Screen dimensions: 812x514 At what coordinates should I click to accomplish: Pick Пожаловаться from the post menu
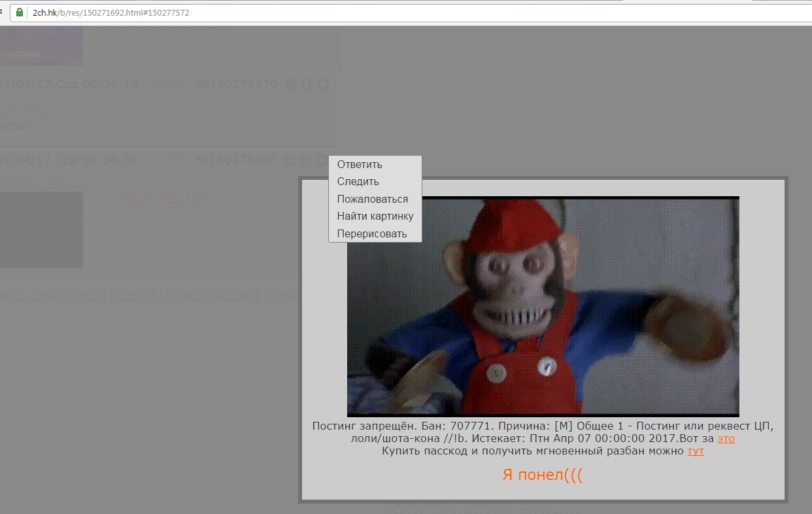tap(375, 199)
